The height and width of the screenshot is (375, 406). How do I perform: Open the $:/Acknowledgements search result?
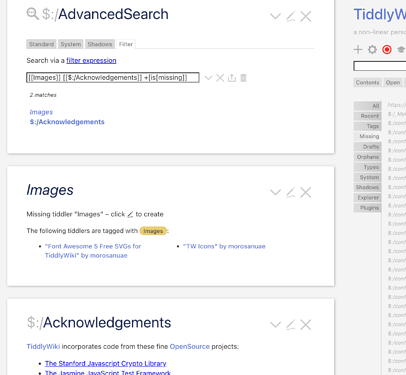[x=67, y=122]
